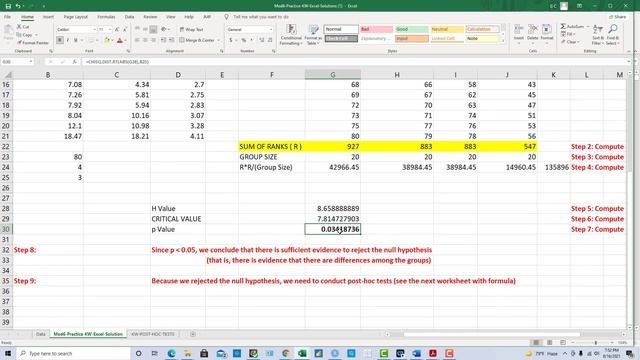The height and width of the screenshot is (360, 640).
Task: Click the Tell me what you want search box
Action: (x=261, y=17)
